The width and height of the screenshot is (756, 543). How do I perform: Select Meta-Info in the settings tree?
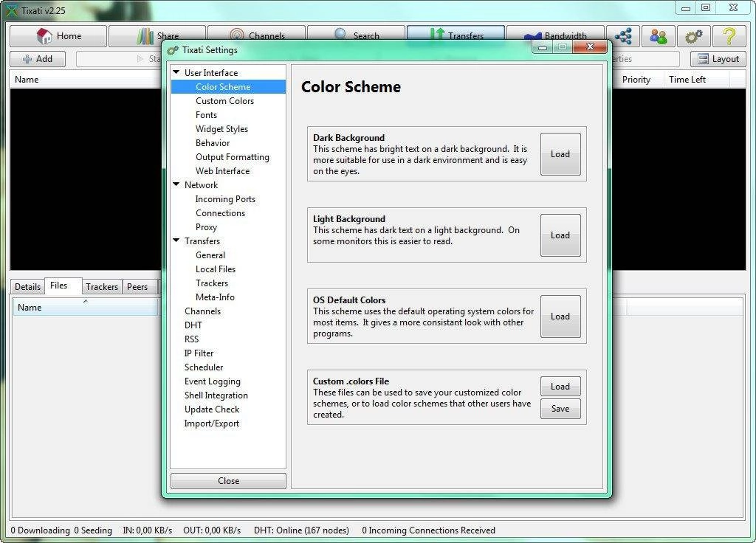point(215,297)
